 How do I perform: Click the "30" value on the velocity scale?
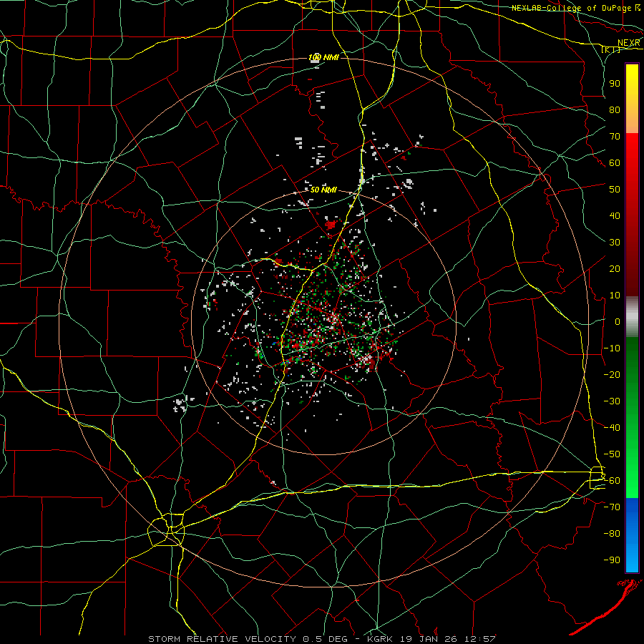[615, 243]
